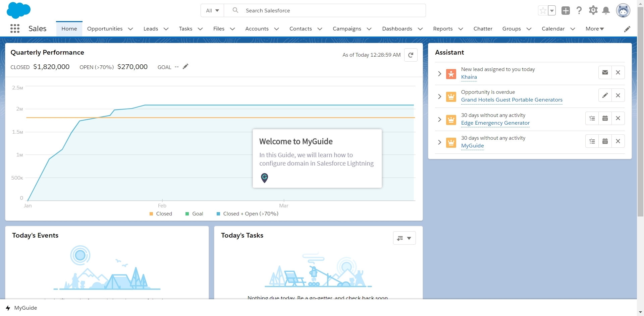Screen dimensions: 644x316
Task: Dismiss the Grand Hotels opportunity item
Action: click(x=618, y=96)
